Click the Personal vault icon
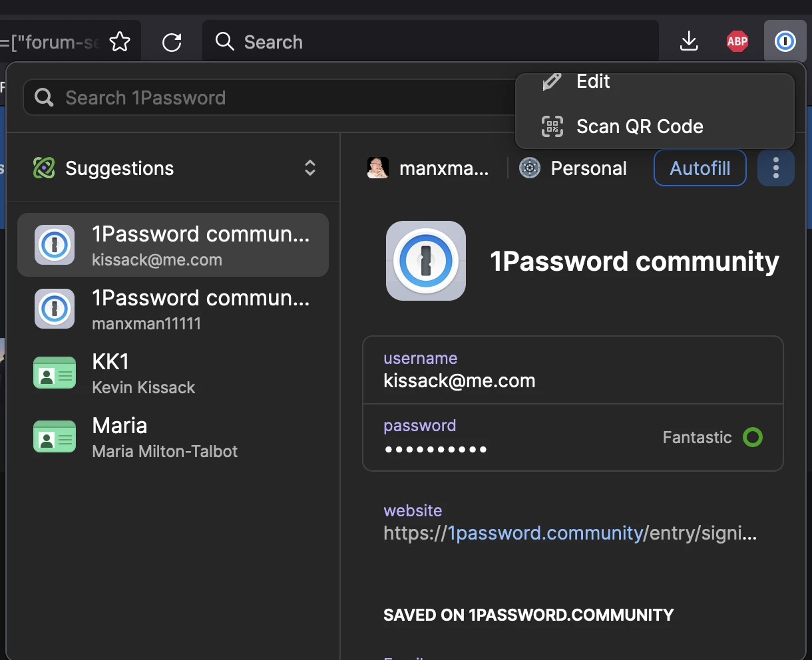812x660 pixels. pyautogui.click(x=530, y=168)
